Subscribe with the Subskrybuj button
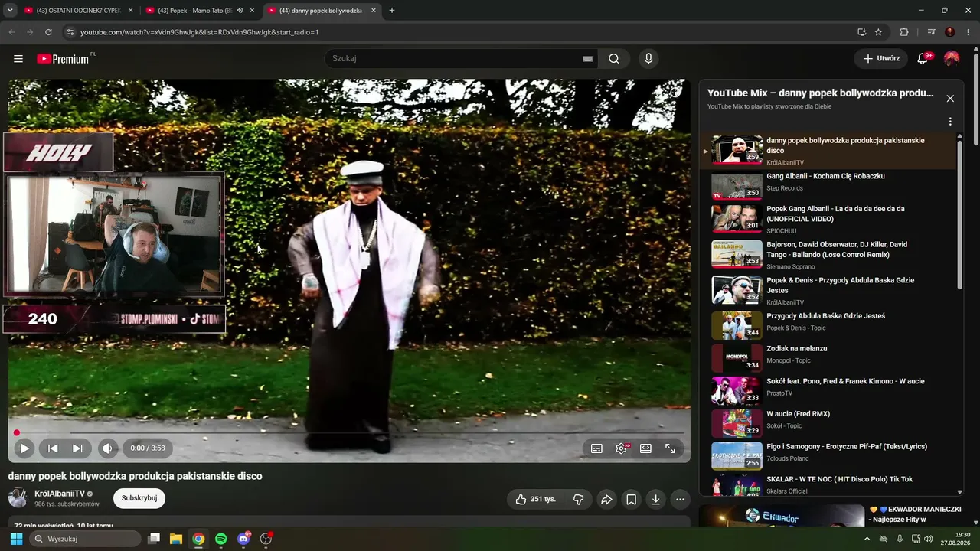The height and width of the screenshot is (551, 980). coord(139,498)
